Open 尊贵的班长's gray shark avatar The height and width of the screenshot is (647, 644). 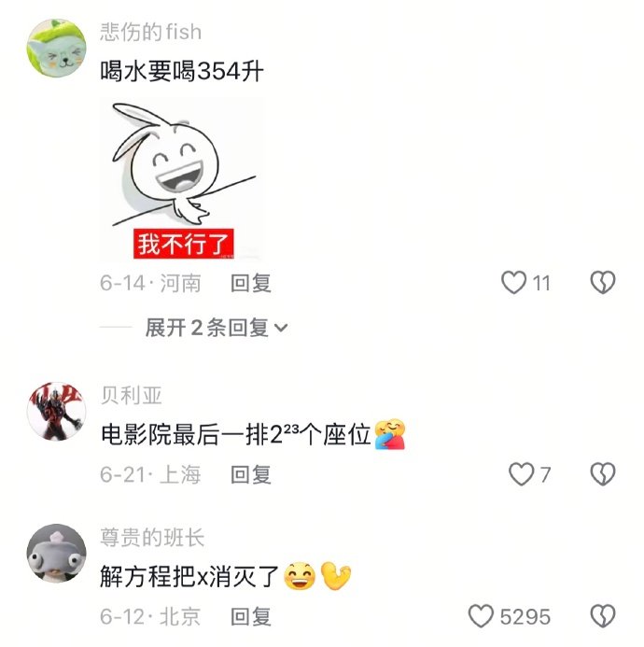[57, 554]
